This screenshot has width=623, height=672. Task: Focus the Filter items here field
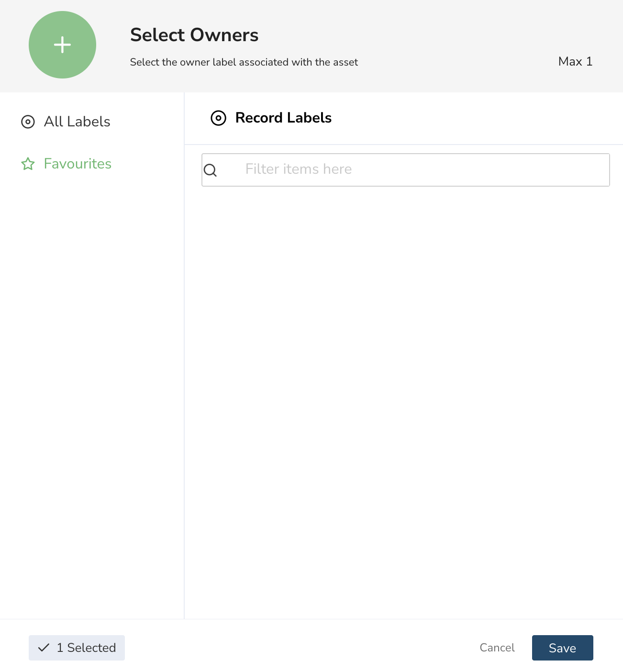406,170
